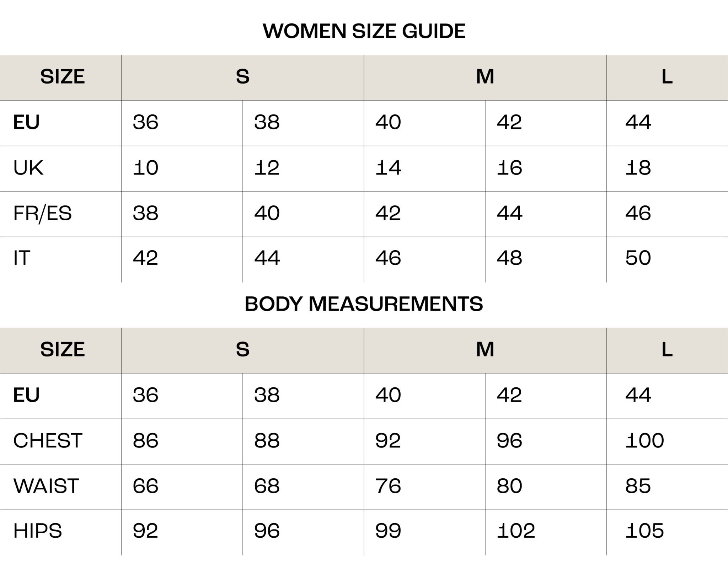728x575 pixels.
Task: Select UK size 18 cell
Action: pos(638,168)
